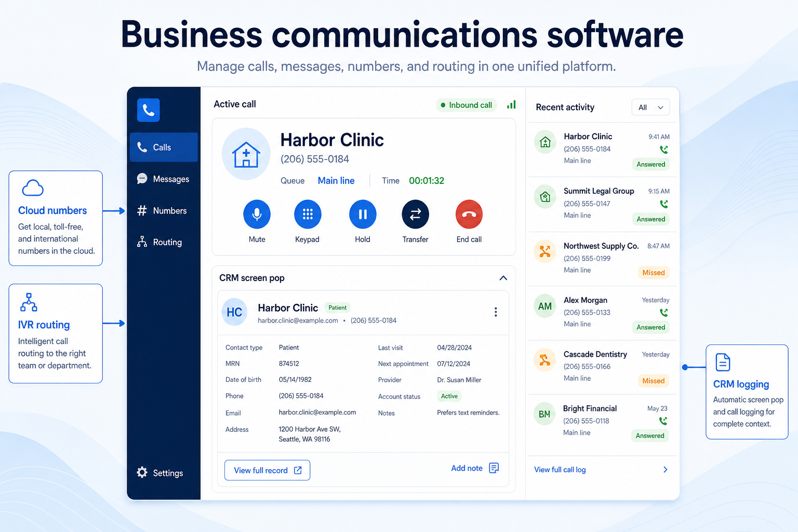Screen dimensions: 798x532
Task: Click the Answered badge for Summit Legal Group
Action: (651, 219)
